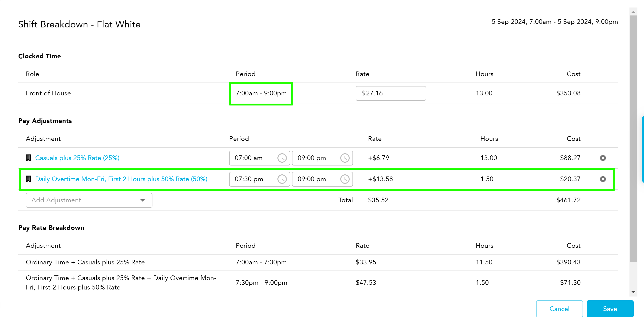Click the Daily Overtime Mon-Fri, First 2 Hours link
Viewport: 644px width, 323px height.
click(121, 179)
